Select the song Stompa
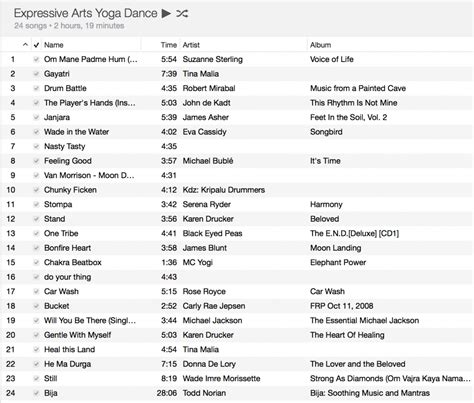 pyautogui.click(x=58, y=204)
